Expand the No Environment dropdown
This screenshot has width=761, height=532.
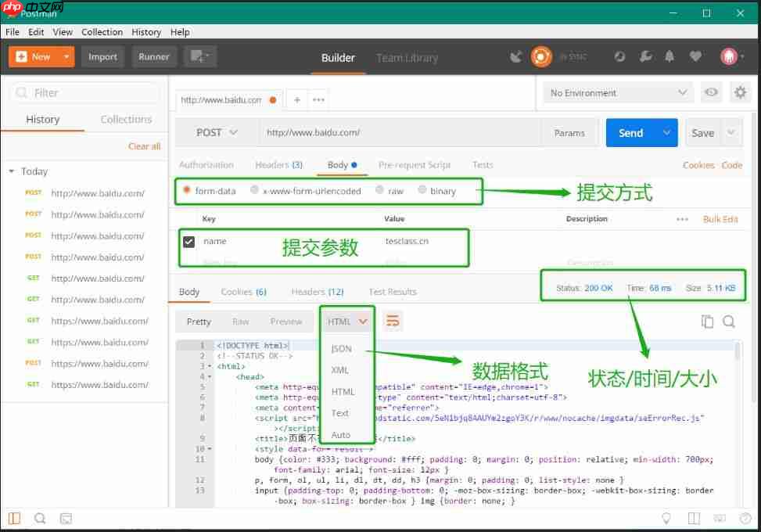[618, 92]
